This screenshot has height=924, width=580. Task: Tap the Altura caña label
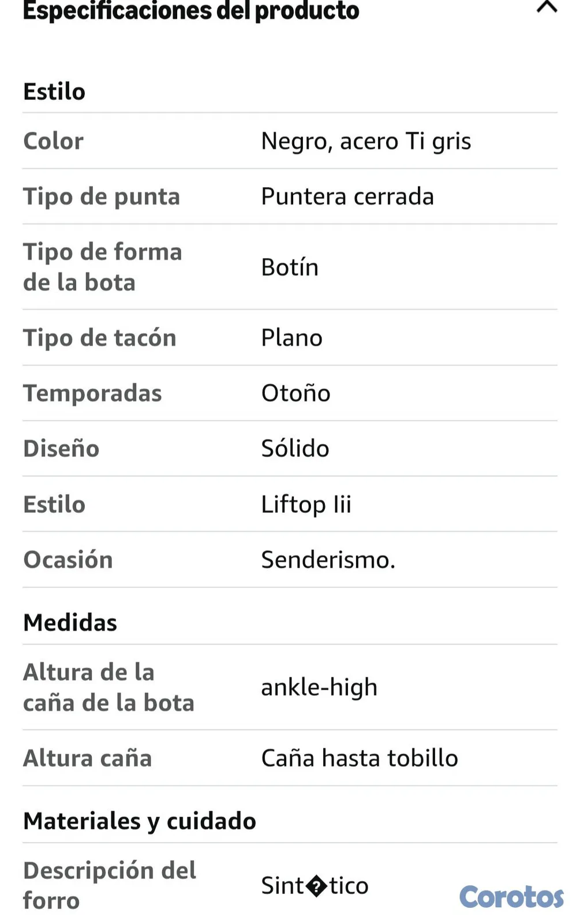(87, 758)
